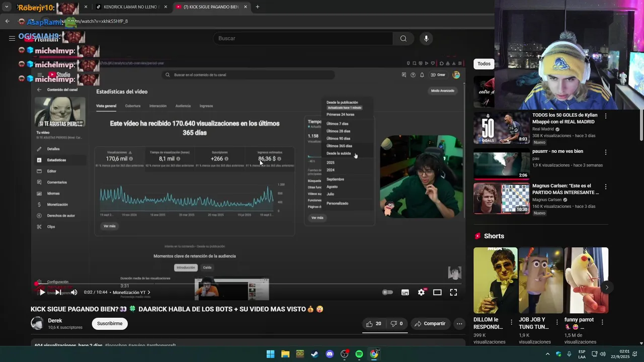
Task: Click the search magnifier button
Action: (x=404, y=38)
